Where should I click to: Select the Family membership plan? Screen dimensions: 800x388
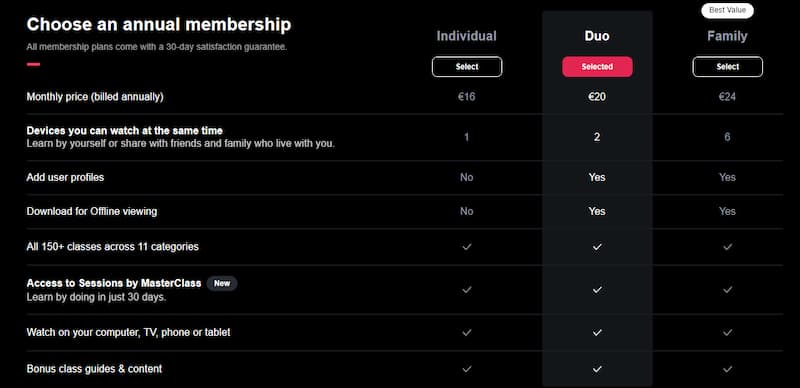pos(728,67)
